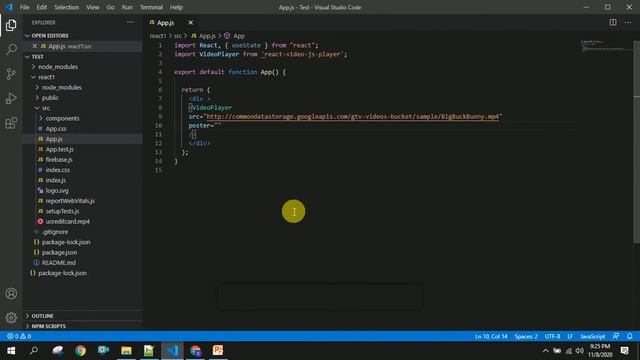Click the volume icon in system tray
The height and width of the screenshot is (360, 640).
[580, 351]
